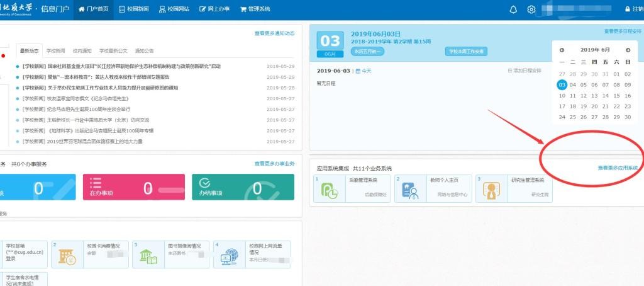Image resolution: width=644 pixels, height=286 pixels.
Task: Click the 图书馆借阅情况 library icon
Action: click(148, 256)
